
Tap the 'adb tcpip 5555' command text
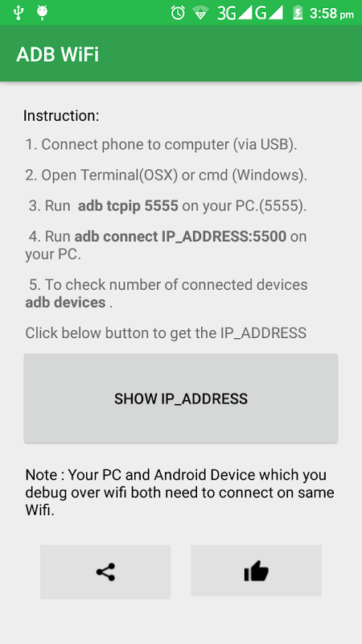tap(128, 206)
